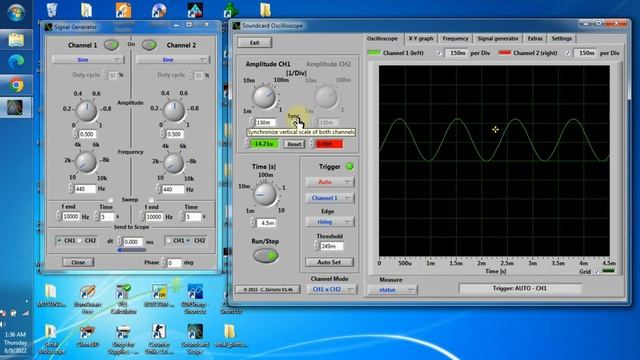This screenshot has height=360, width=640.
Task: Click the Channel 1 amplitude knob in the Signal Generator
Action: pyautogui.click(x=87, y=111)
